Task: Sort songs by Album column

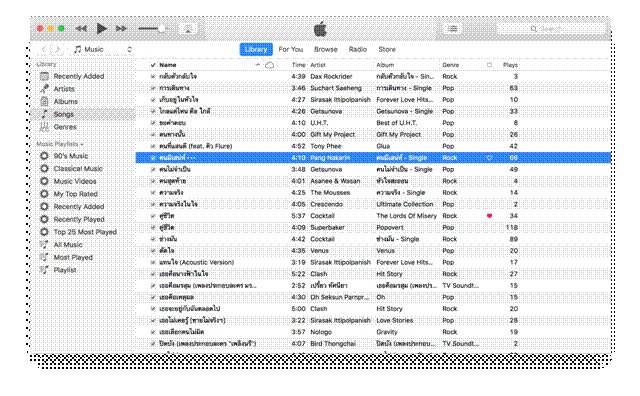Action: [x=385, y=65]
